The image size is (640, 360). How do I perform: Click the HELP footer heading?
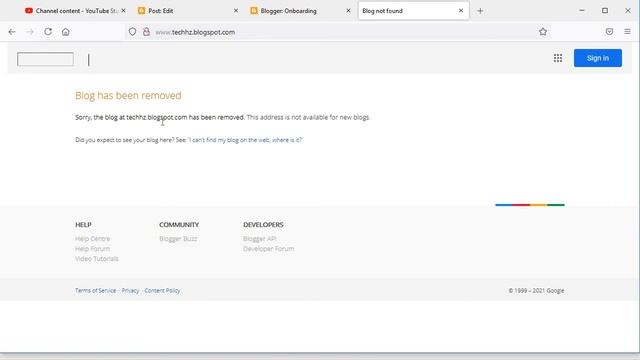pos(83,225)
